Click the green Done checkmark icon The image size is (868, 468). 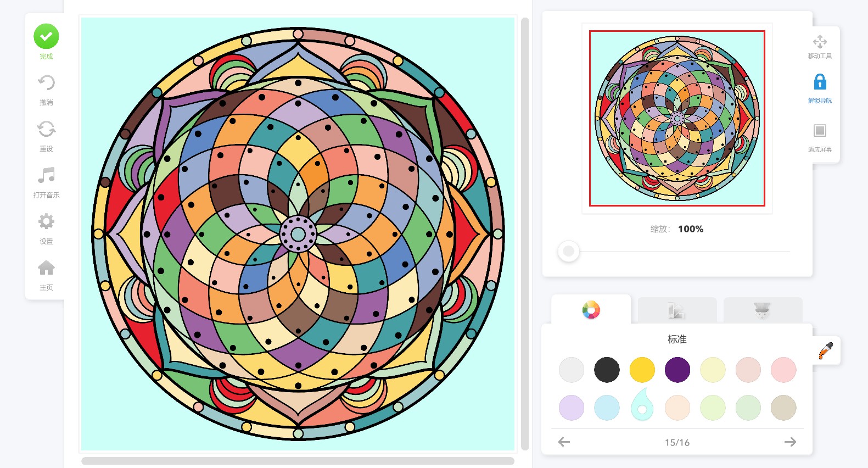pyautogui.click(x=46, y=36)
